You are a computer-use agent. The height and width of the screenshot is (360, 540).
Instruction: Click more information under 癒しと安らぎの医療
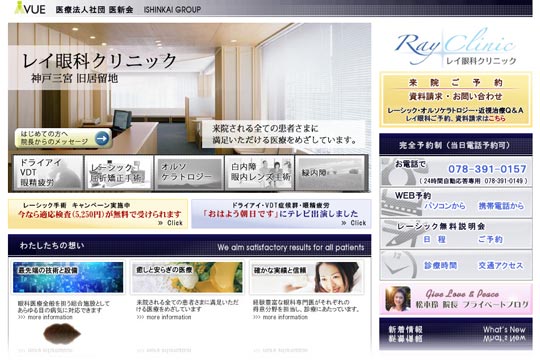(164, 317)
